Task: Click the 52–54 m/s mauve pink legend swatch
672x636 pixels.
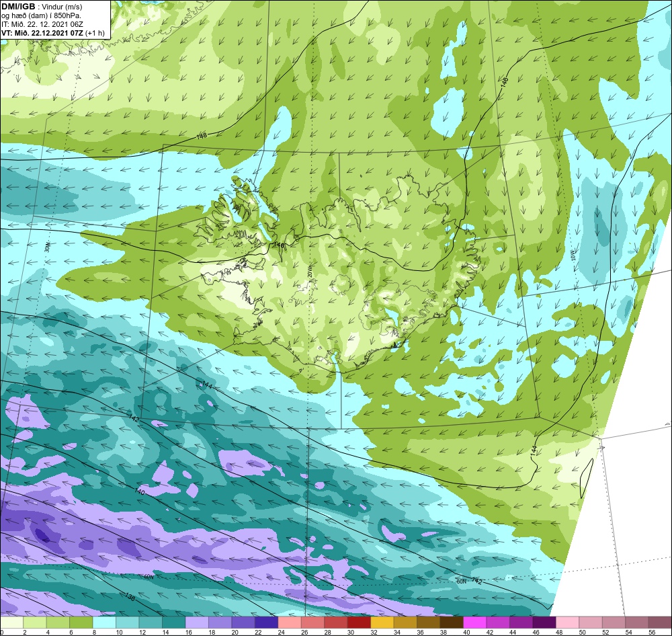Action: pyautogui.click(x=614, y=623)
